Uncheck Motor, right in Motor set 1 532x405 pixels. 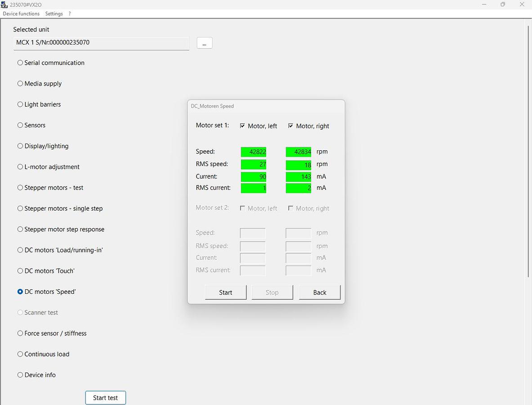click(x=291, y=126)
